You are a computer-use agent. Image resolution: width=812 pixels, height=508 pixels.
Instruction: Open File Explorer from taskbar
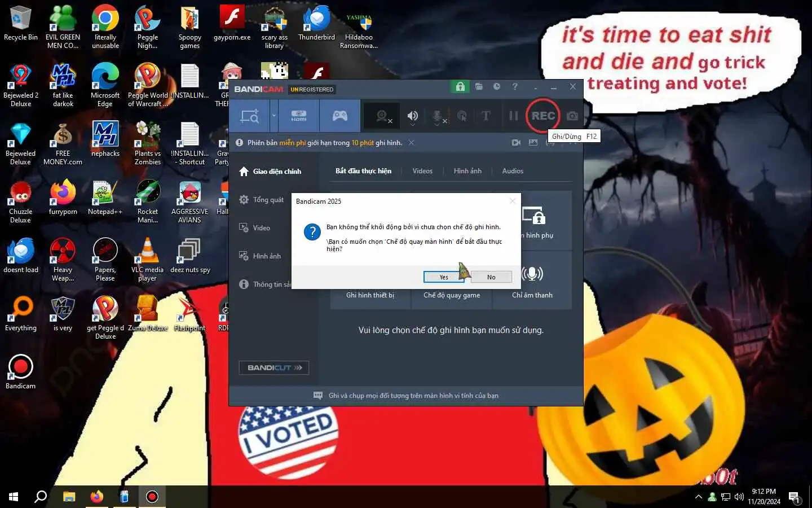tap(69, 497)
